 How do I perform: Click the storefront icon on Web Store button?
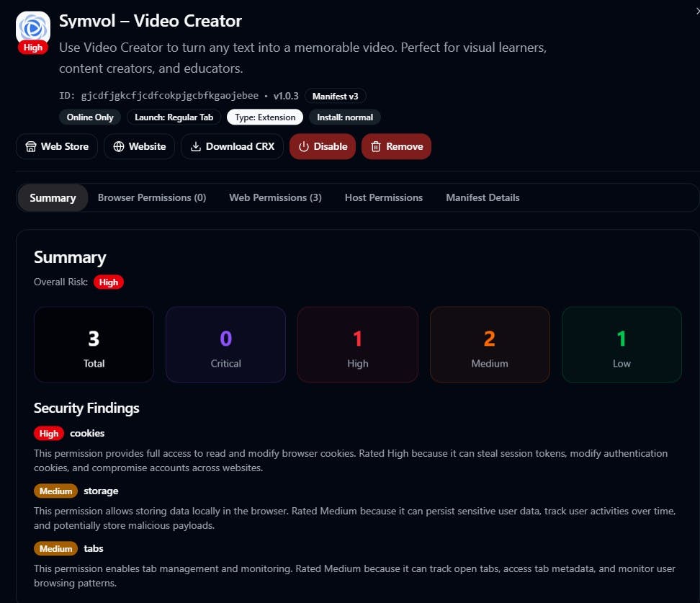pos(31,146)
